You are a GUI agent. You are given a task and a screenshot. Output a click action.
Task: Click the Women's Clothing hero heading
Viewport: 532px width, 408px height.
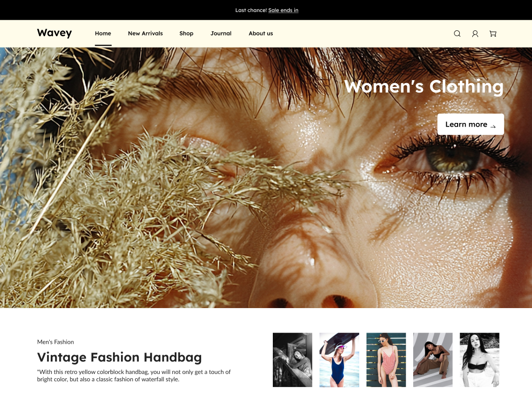point(424,86)
